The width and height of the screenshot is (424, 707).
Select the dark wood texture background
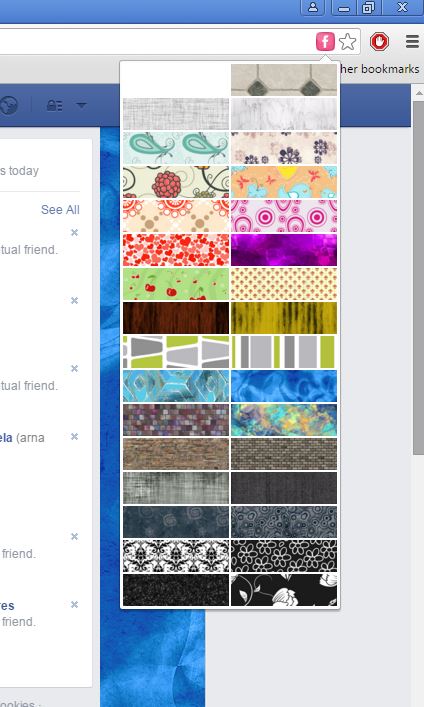(176, 318)
